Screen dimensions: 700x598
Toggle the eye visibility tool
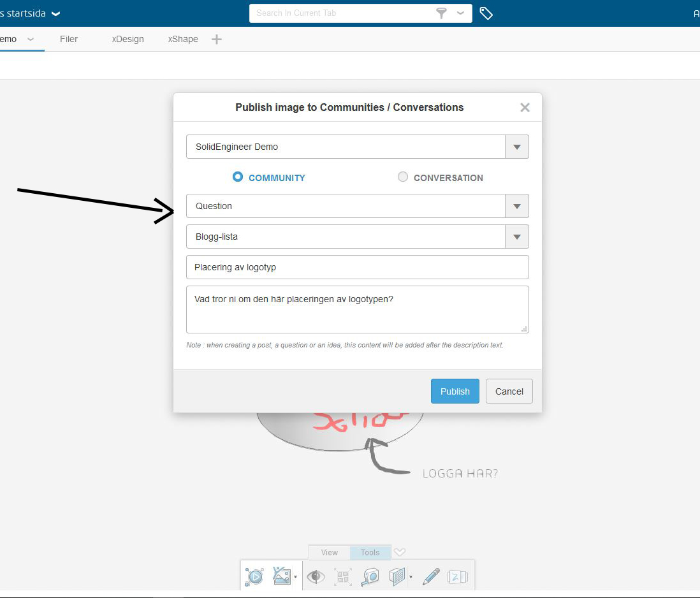(x=315, y=576)
